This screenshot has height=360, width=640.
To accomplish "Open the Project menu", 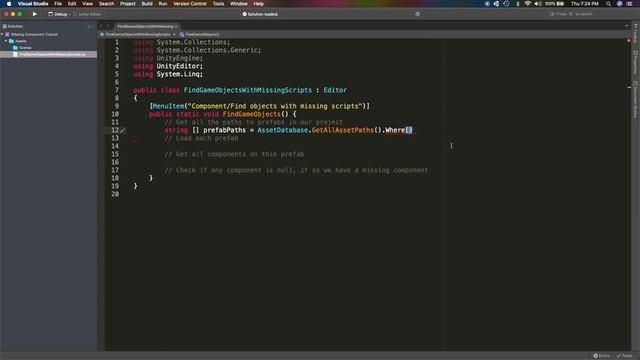I will point(127,4).
